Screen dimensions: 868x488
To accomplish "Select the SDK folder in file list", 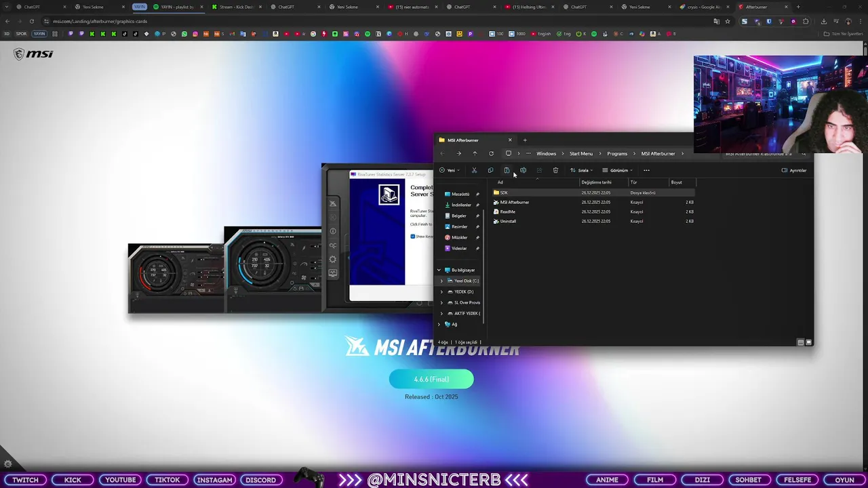I will click(x=593, y=192).
